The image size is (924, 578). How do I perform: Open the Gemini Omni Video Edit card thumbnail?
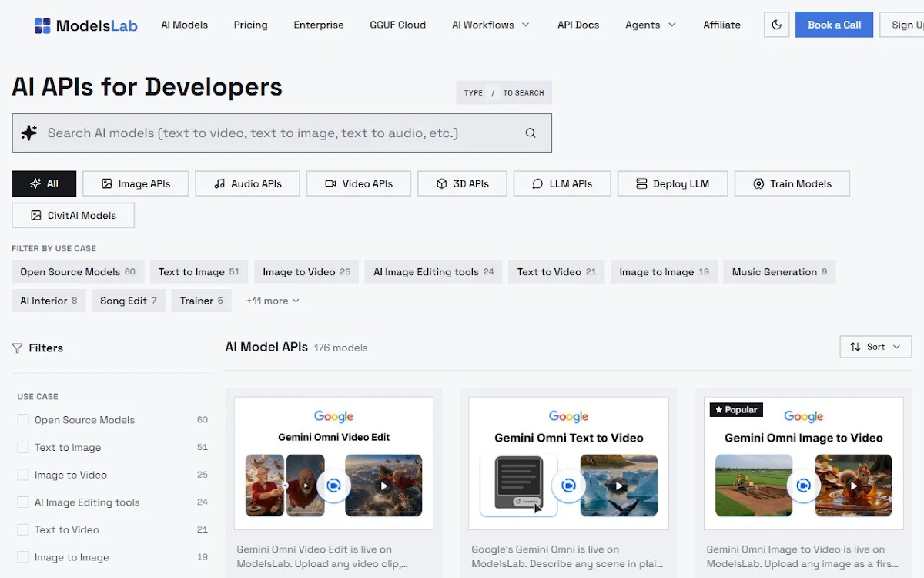tap(333, 463)
